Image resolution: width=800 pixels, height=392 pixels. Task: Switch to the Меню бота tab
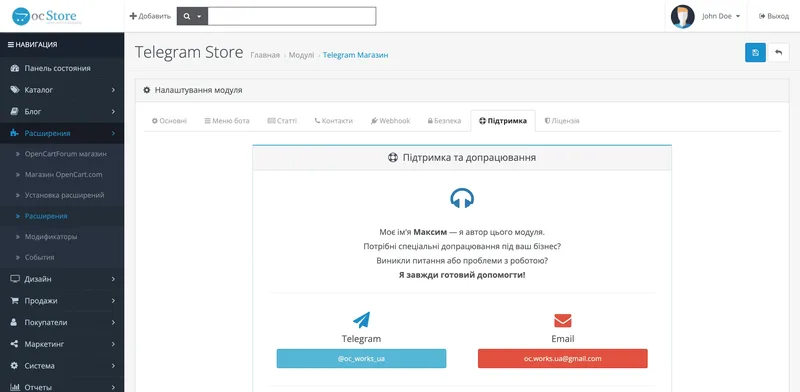[x=227, y=121]
